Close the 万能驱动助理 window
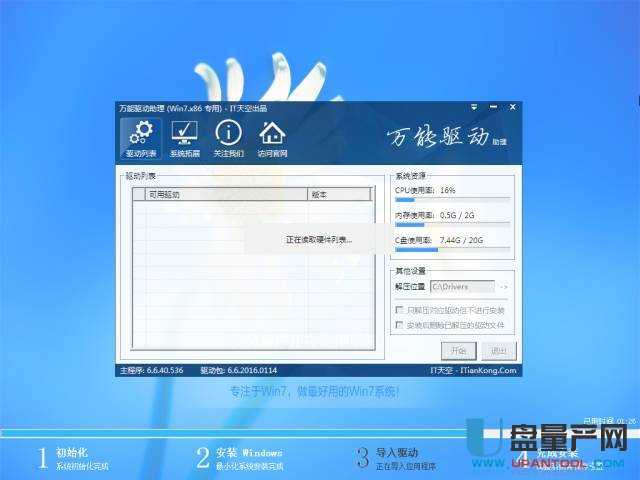Viewport: 640px width, 480px height. click(512, 107)
